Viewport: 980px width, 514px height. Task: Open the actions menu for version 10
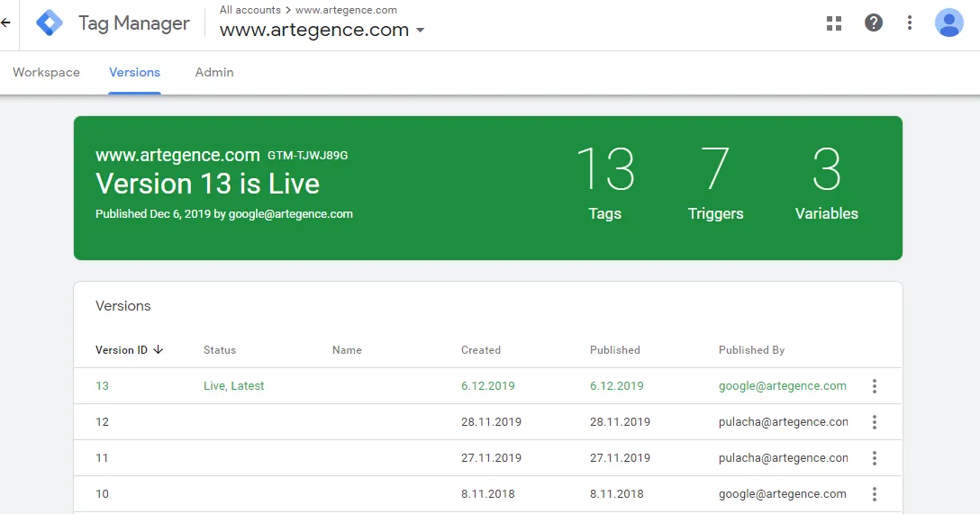pyautogui.click(x=875, y=494)
